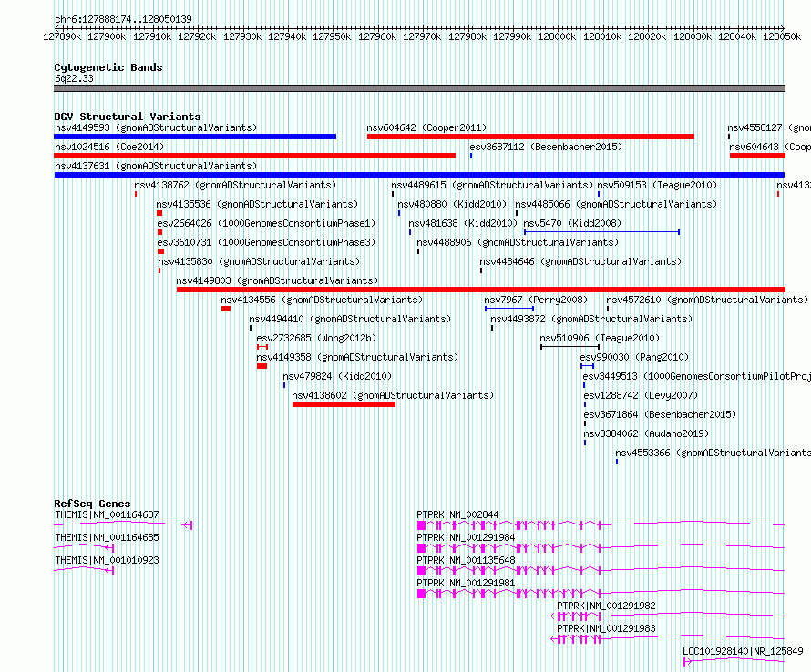
Task: Select the nsv604642 (Cooper2011) red bar
Action: 530,137
